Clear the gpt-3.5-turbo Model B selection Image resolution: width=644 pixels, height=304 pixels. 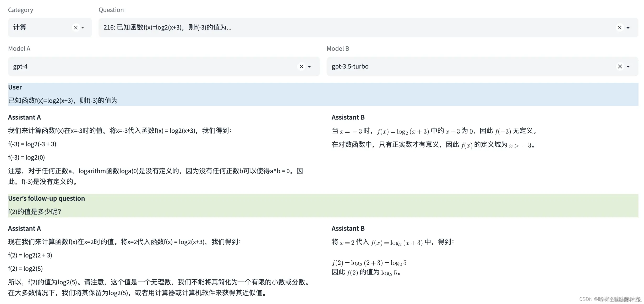(620, 66)
